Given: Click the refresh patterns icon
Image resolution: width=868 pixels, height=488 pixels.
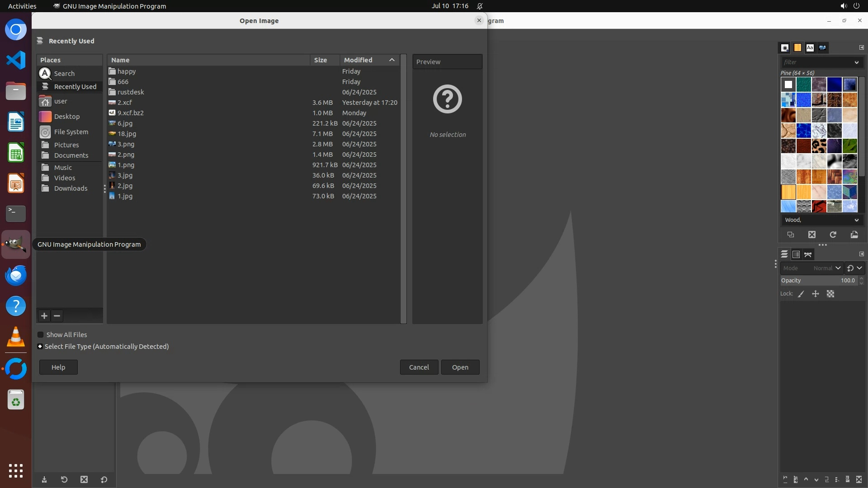Looking at the screenshot, I should point(833,235).
